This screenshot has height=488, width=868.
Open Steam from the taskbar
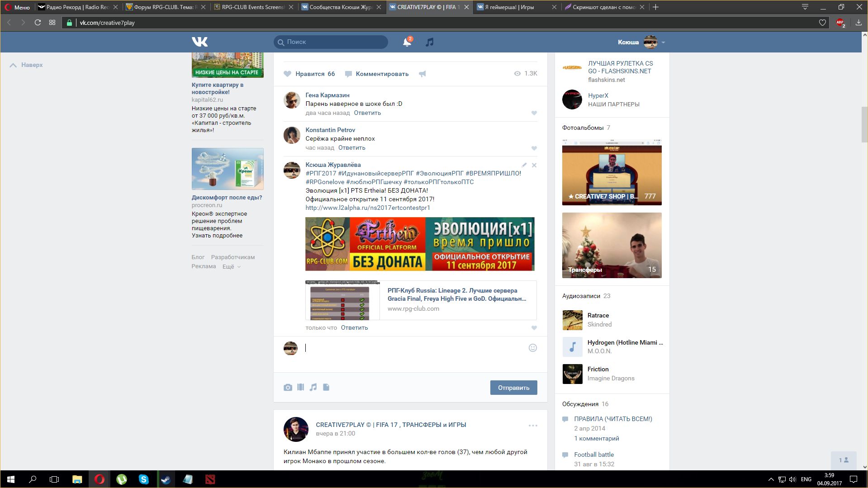click(x=166, y=479)
